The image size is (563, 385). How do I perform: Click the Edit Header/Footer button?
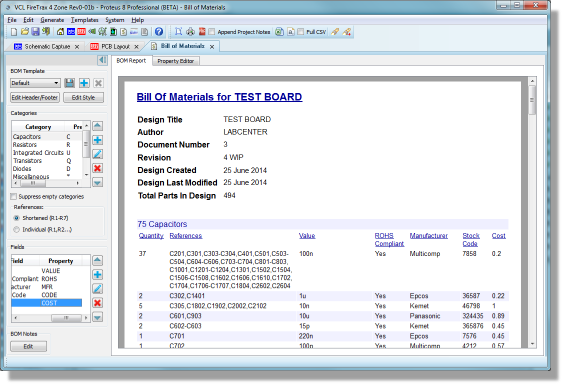coord(35,98)
